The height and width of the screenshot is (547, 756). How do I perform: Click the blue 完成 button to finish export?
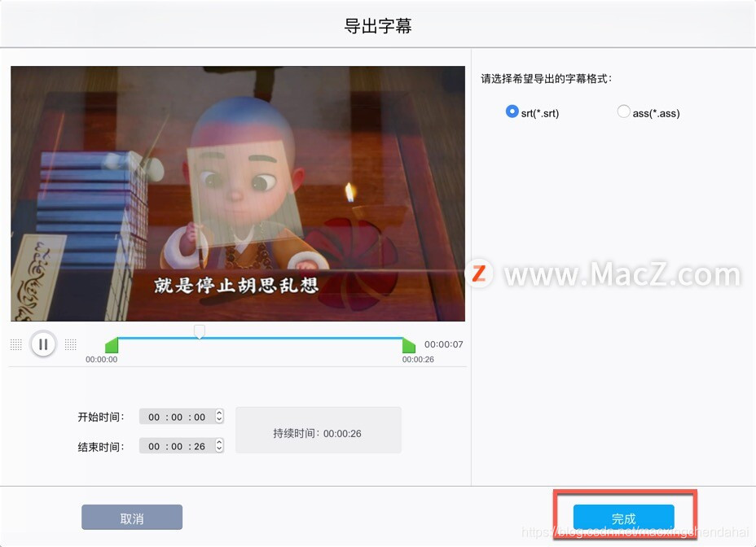tap(623, 517)
